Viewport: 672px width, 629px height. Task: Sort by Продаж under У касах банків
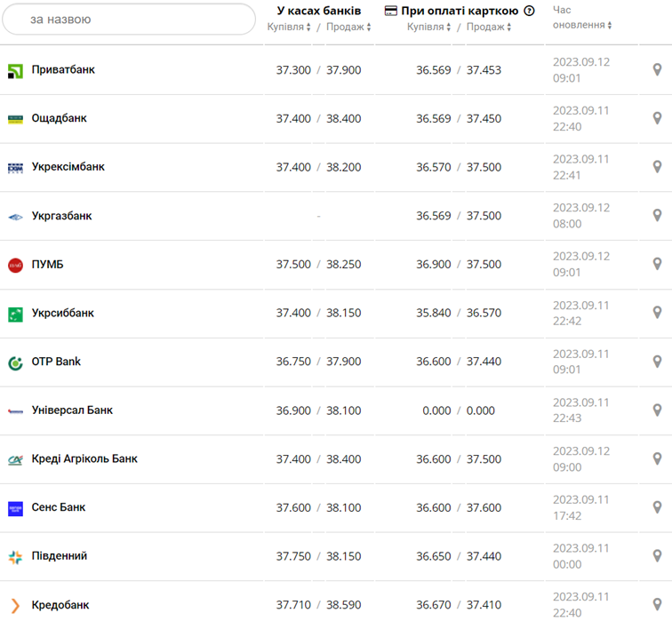click(348, 28)
